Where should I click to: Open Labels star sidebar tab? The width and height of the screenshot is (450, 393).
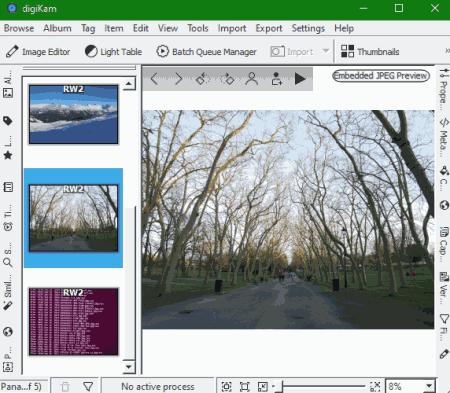point(8,149)
